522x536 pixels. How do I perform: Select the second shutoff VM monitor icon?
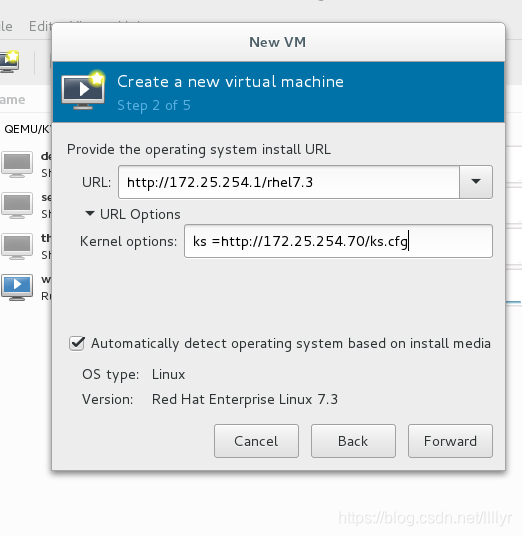coord(17,206)
